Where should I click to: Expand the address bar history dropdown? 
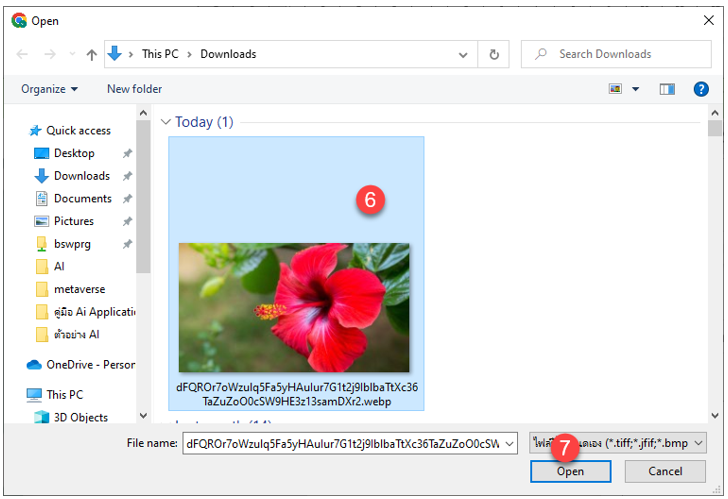464,54
